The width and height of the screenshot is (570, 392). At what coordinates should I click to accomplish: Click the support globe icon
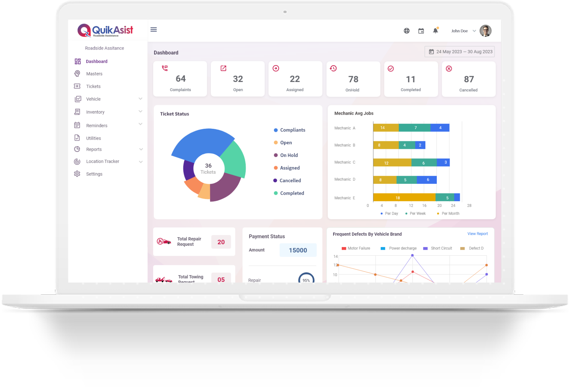(407, 30)
